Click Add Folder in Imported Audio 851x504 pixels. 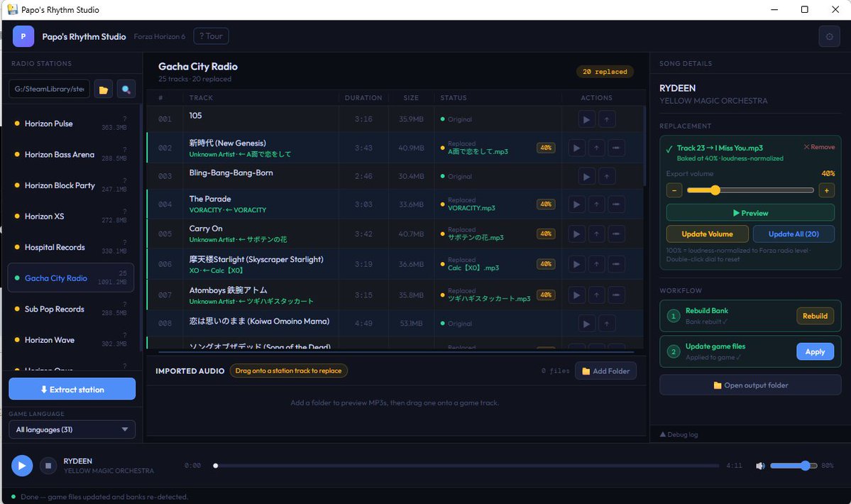pyautogui.click(x=605, y=371)
